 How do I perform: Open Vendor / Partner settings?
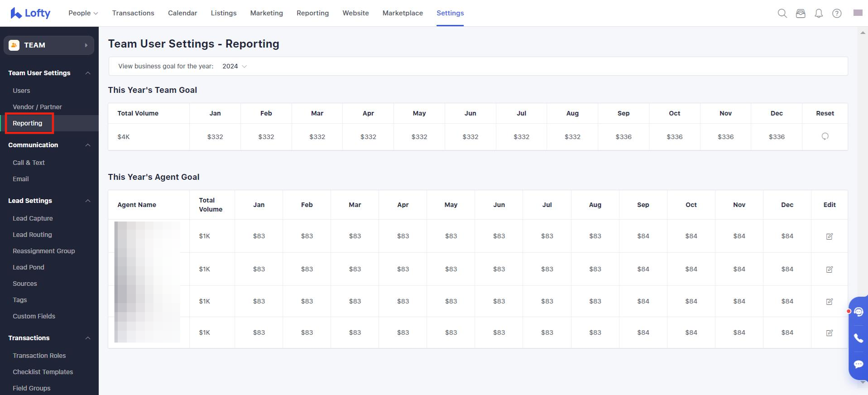[37, 107]
